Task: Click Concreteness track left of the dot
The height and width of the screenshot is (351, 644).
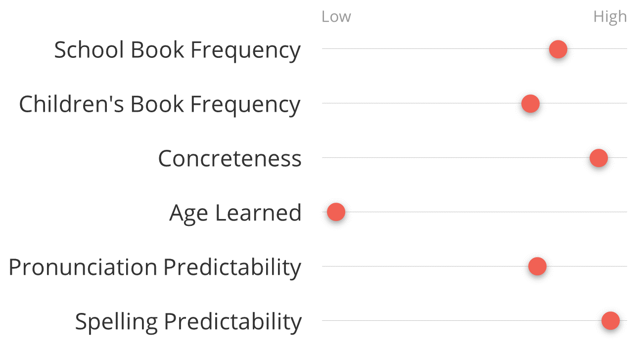Action: click(456, 158)
